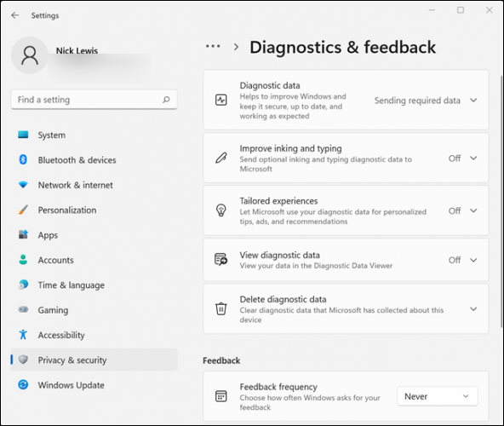Click the Nick Lewis profile avatar
The image size is (504, 426).
30,55
